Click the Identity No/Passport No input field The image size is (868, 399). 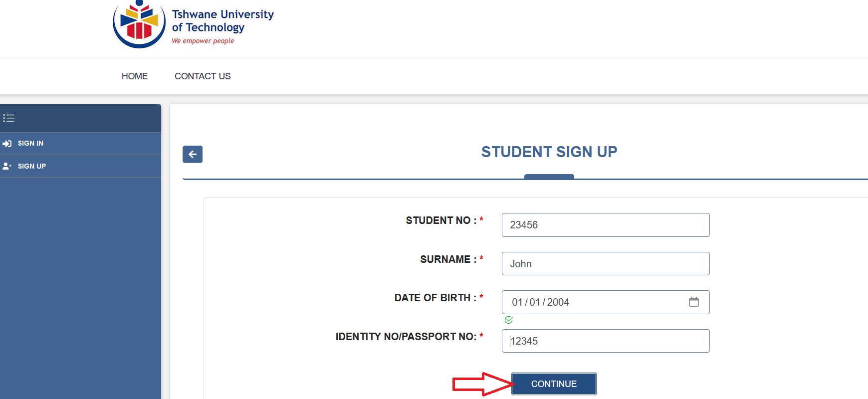pyautogui.click(x=605, y=341)
